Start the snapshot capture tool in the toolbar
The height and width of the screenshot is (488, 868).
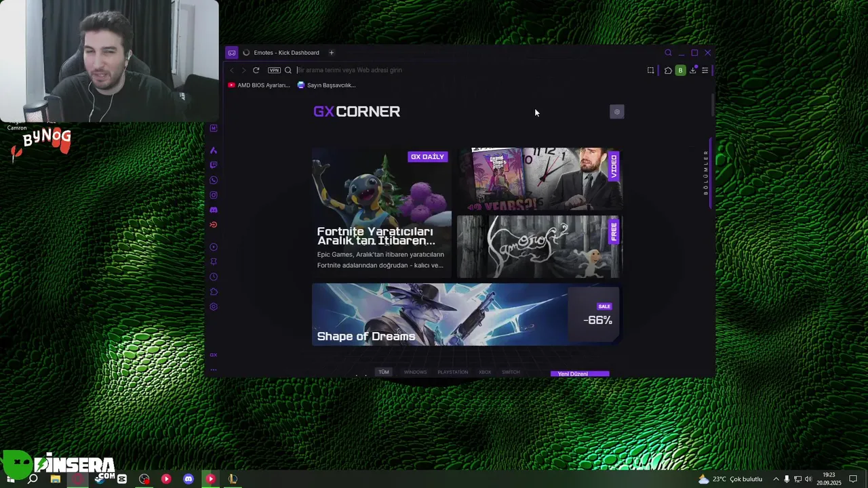tap(650, 70)
